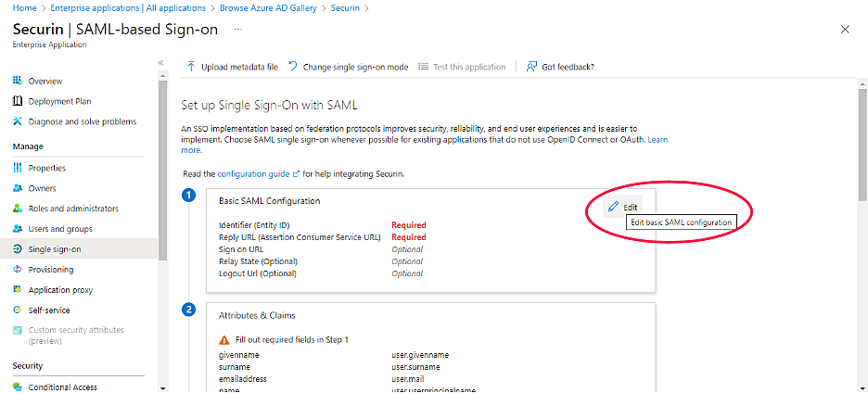
Task: Open the configuration guide link
Action: point(253,174)
